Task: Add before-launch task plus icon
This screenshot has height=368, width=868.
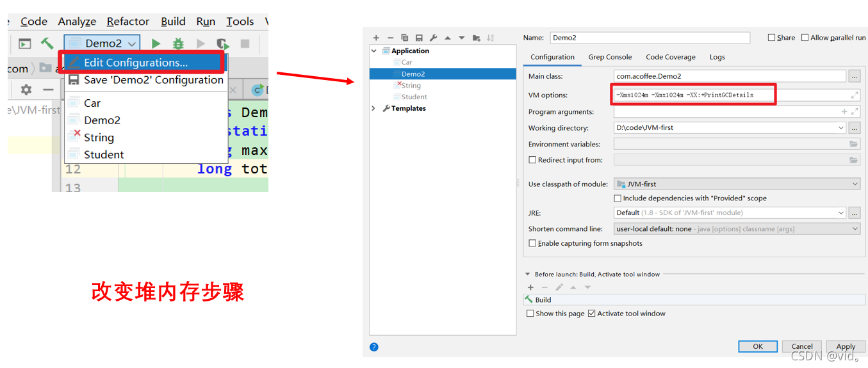Action: pos(530,287)
